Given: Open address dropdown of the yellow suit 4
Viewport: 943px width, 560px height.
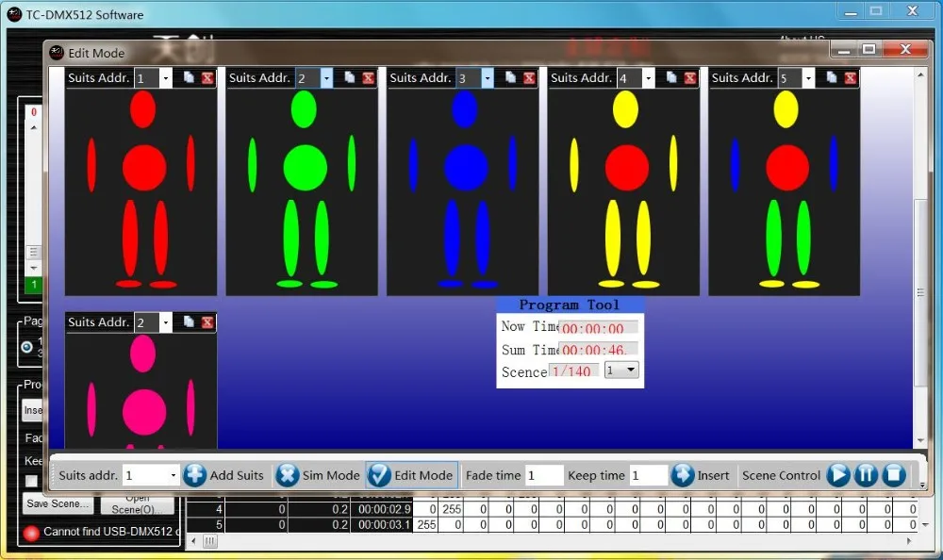Looking at the screenshot, I should point(649,78).
